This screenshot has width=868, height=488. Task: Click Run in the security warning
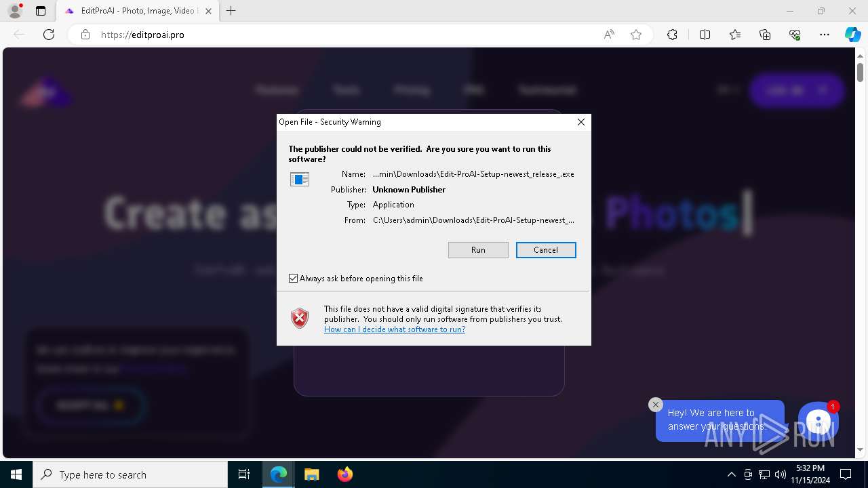(x=478, y=250)
